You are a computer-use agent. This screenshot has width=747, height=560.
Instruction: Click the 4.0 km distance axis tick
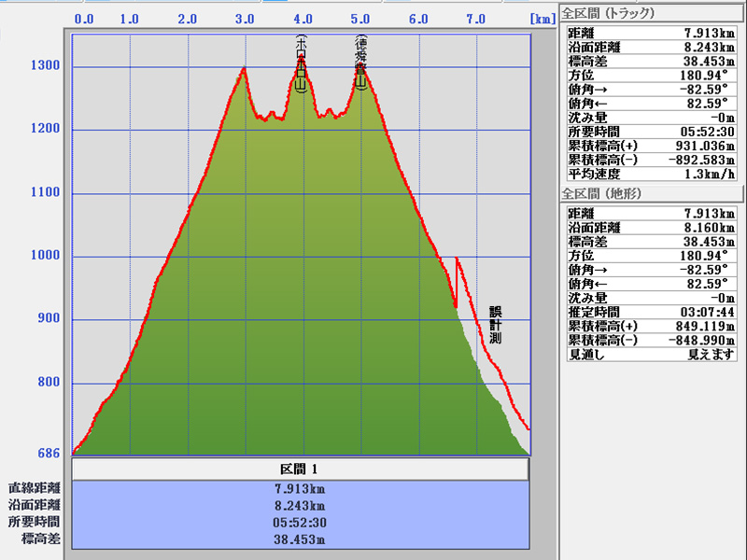point(303,19)
